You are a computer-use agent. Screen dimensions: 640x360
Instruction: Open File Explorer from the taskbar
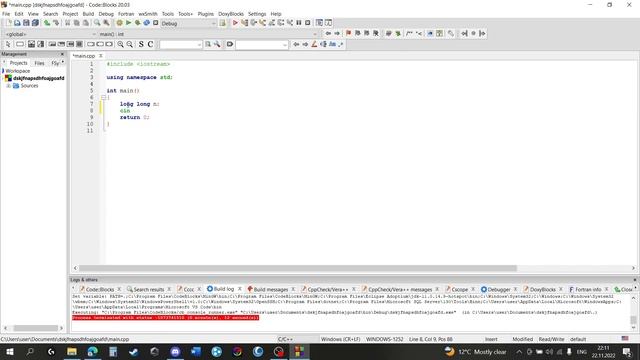[72, 351]
